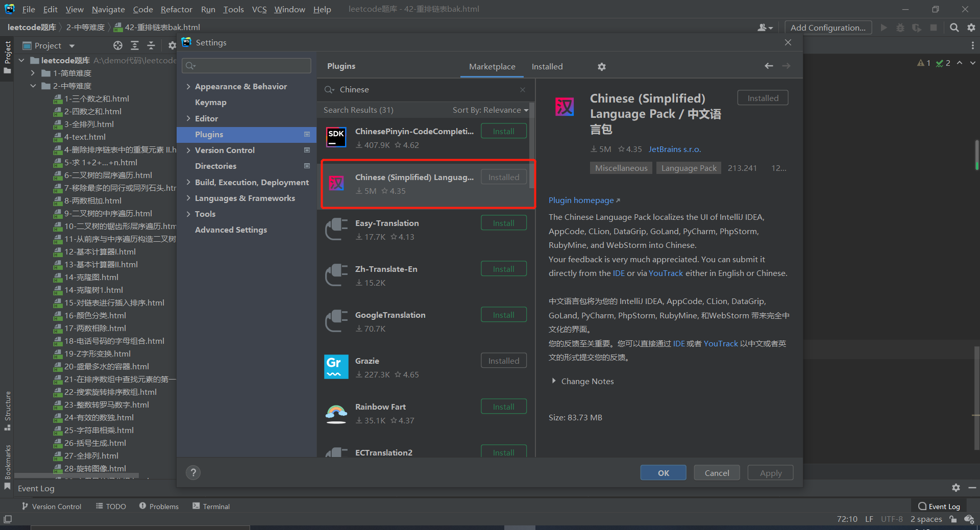Collapse the 2-中等难度 folder
This screenshot has height=530, width=980.
pos(33,86)
